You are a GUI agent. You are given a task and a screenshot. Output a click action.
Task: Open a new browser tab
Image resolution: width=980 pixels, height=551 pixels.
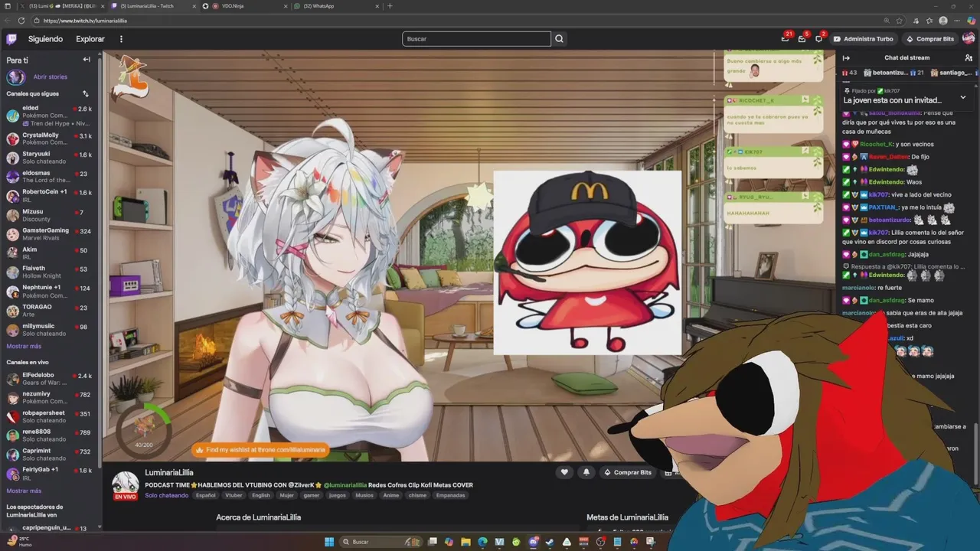[390, 6]
